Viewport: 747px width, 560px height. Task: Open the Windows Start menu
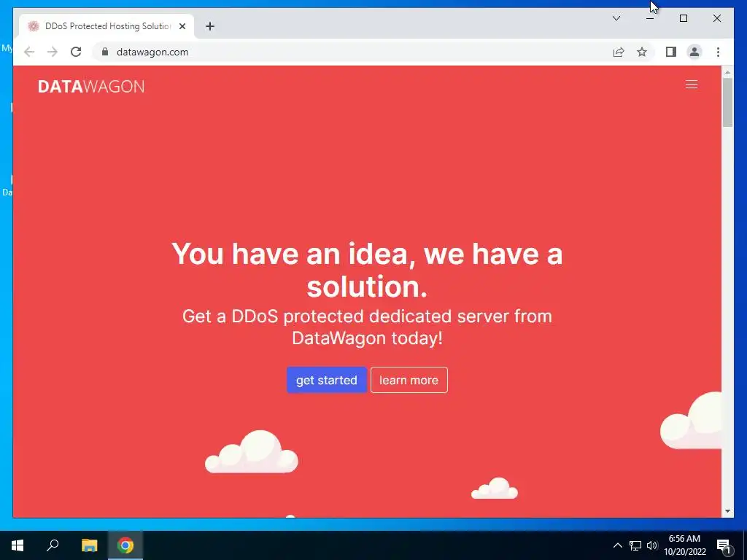pos(18,545)
